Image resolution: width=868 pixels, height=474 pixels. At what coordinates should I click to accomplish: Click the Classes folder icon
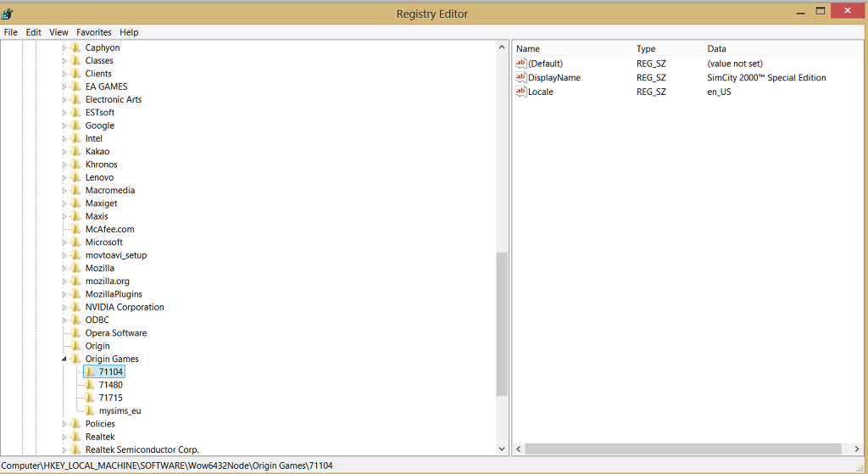click(x=76, y=60)
